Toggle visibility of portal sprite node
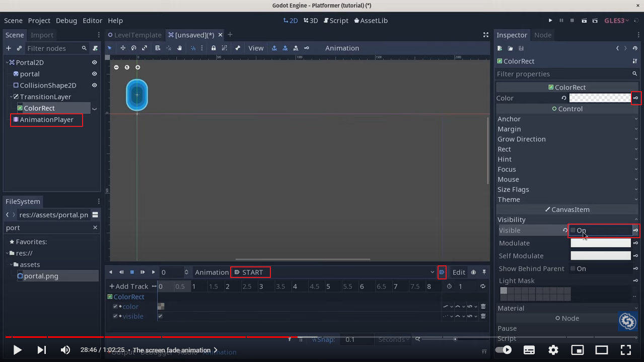 94,74
